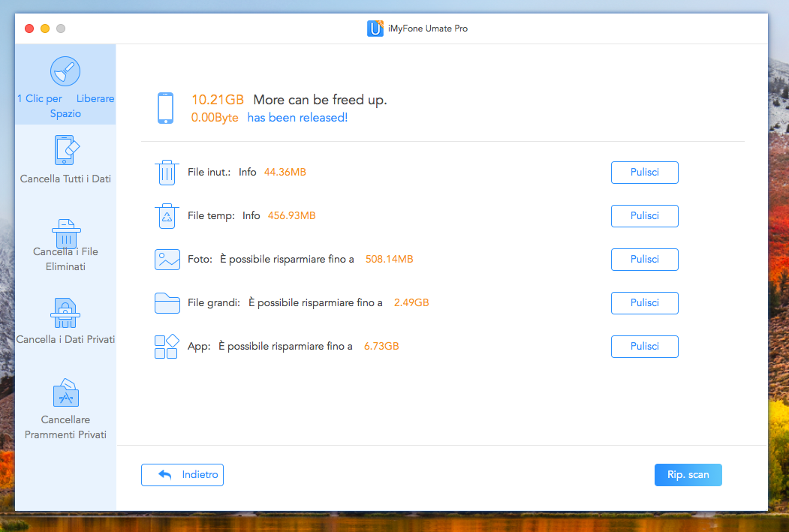Click the File grandi folder icon
Screen dimensions: 789x532
pos(167,302)
